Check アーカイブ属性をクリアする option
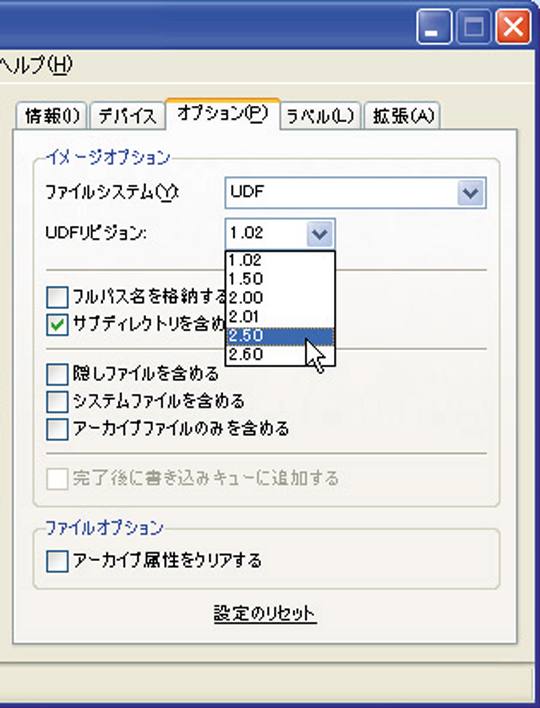This screenshot has height=708, width=540. point(57,561)
